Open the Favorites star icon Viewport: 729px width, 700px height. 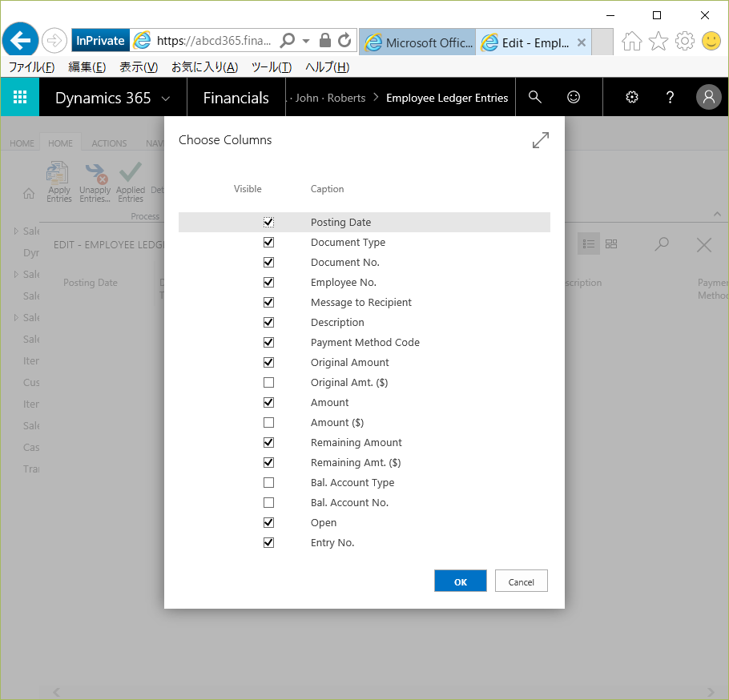coord(659,42)
